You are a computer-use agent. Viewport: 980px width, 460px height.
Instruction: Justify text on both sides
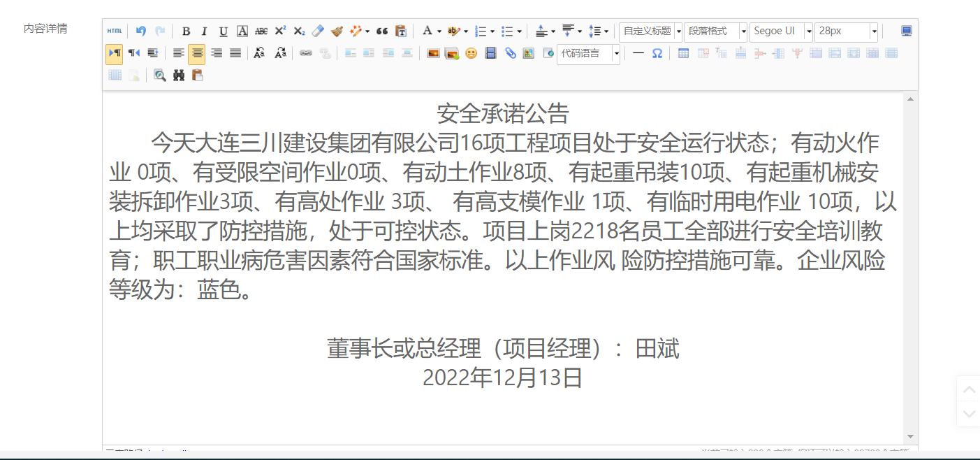(x=235, y=53)
